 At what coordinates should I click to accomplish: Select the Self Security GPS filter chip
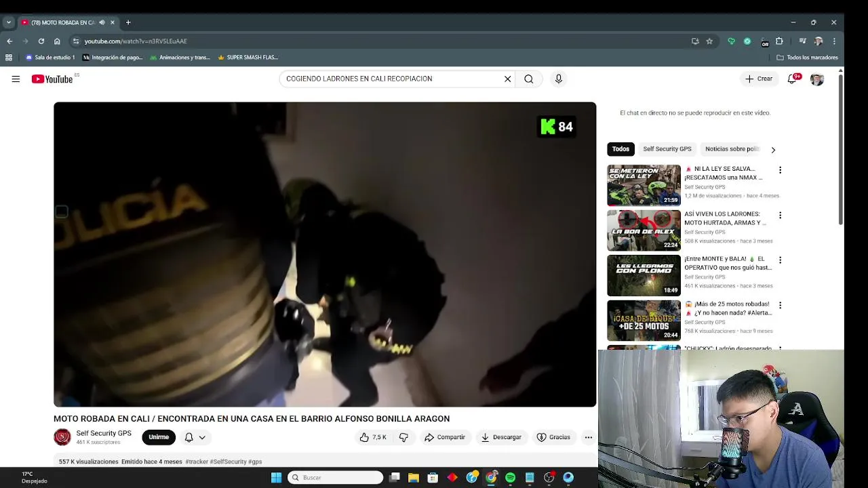pos(667,149)
